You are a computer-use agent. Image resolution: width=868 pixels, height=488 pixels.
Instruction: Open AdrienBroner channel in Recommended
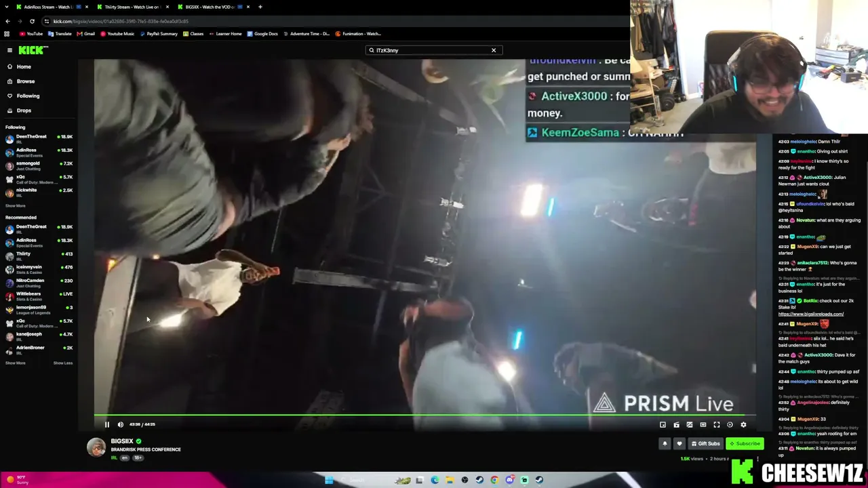[39, 349]
